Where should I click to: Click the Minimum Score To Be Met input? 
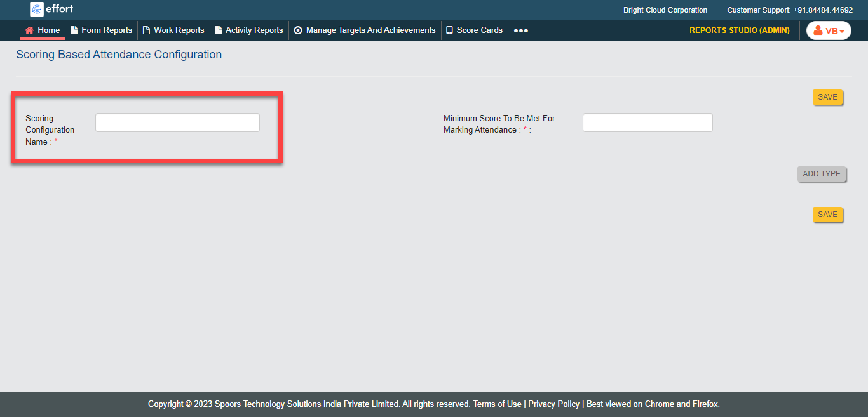(x=647, y=122)
